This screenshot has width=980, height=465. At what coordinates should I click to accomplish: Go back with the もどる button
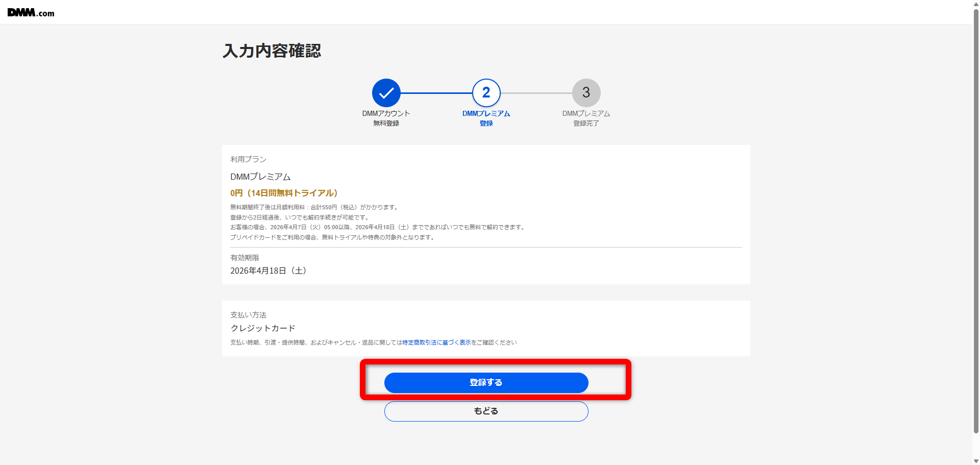(x=486, y=411)
